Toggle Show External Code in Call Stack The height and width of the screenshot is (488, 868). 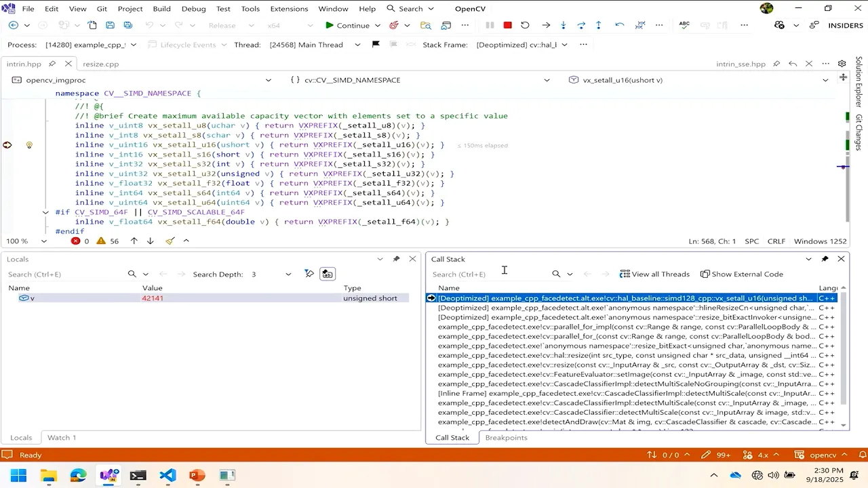742,274
